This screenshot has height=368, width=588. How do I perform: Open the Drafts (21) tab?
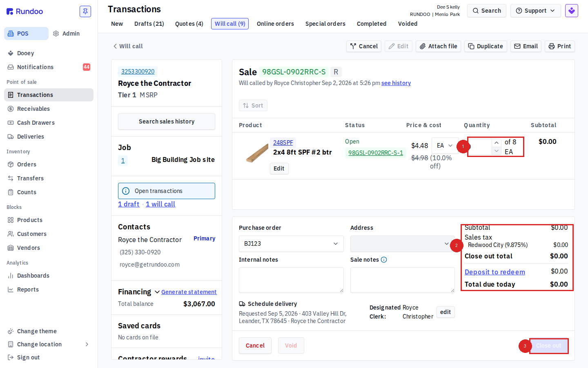[149, 24]
